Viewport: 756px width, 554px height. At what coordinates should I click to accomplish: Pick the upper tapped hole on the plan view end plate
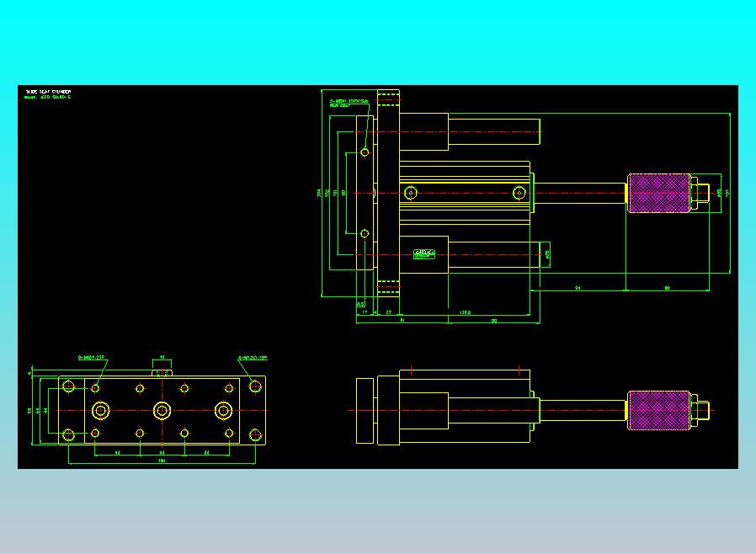point(365,152)
